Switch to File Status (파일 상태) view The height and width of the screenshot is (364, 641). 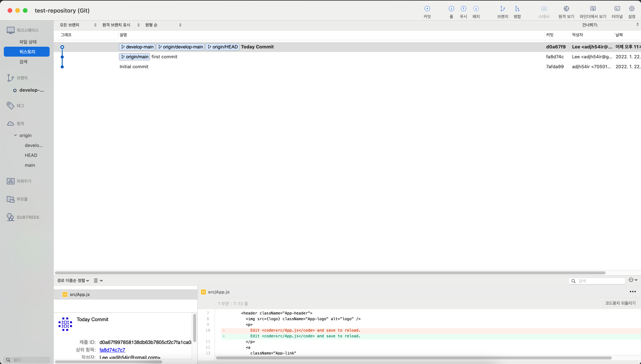[28, 42]
